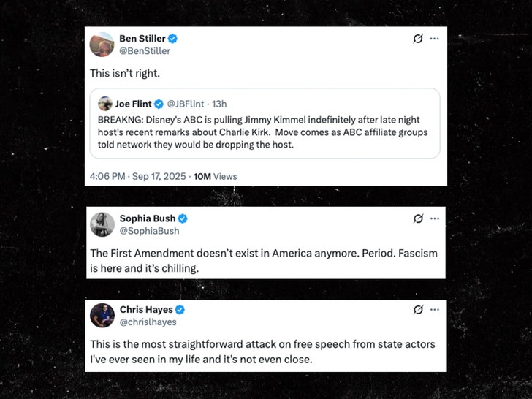The image size is (532, 399).
Task: Click Sophia Bush's verified badge
Action: [x=183, y=218]
